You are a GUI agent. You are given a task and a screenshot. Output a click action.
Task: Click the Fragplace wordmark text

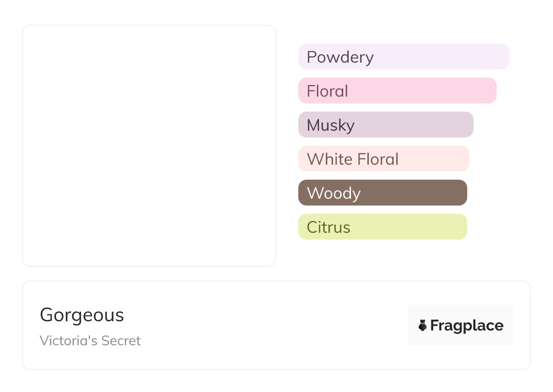467,326
